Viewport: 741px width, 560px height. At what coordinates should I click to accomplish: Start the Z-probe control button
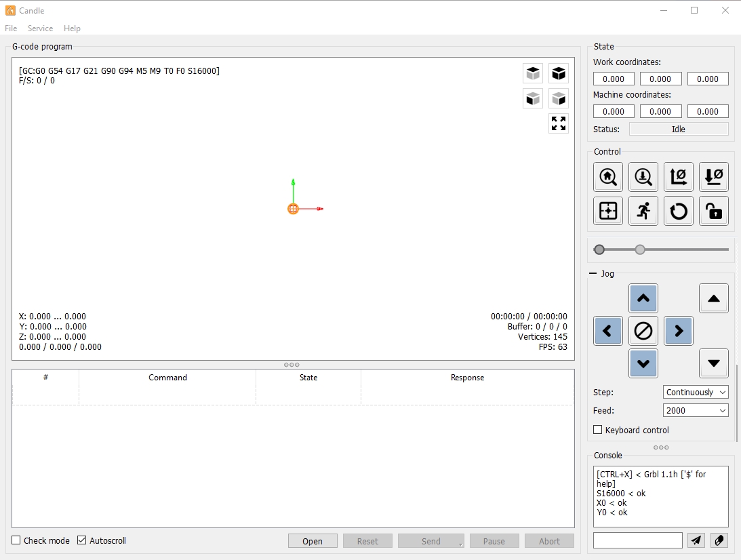pyautogui.click(x=643, y=177)
